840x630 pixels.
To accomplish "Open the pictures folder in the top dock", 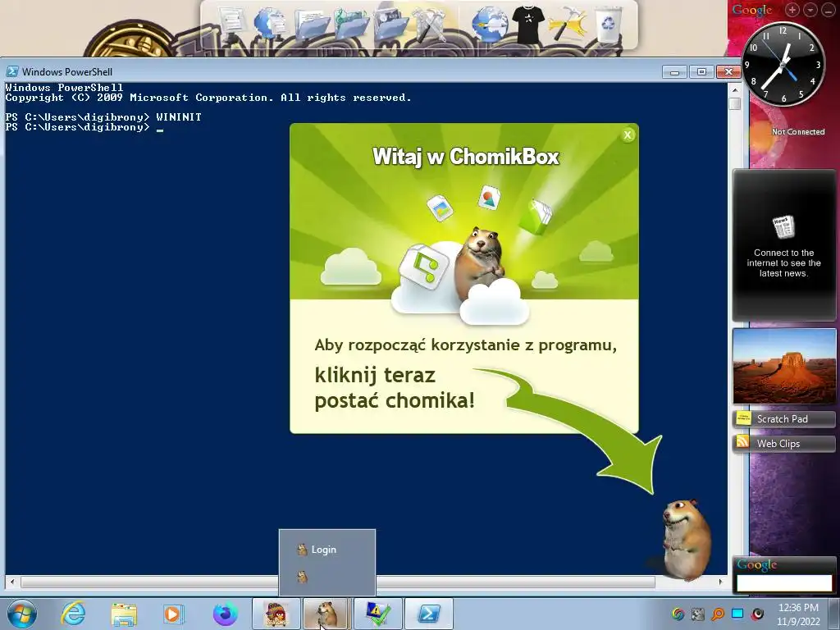I will tap(390, 25).
